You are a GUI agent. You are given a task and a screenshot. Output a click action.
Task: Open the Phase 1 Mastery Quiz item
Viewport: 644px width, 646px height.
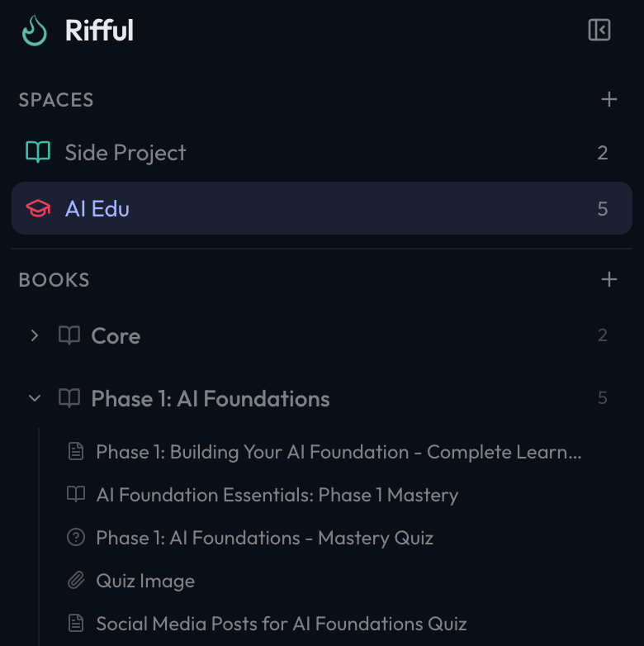coord(264,538)
